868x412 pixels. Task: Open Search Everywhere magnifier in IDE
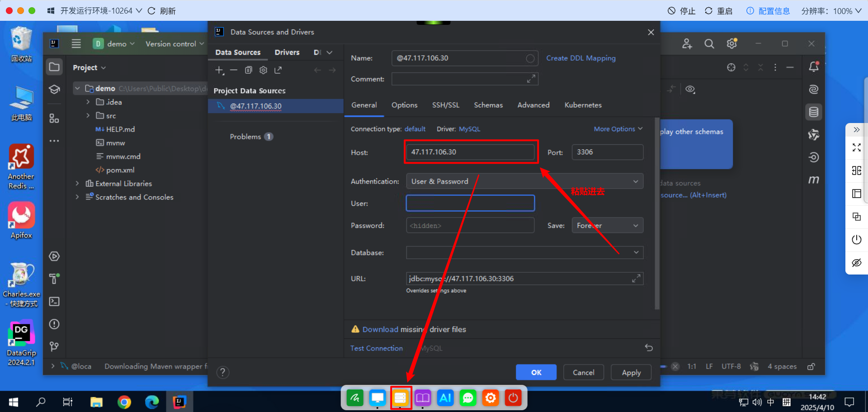click(x=709, y=44)
